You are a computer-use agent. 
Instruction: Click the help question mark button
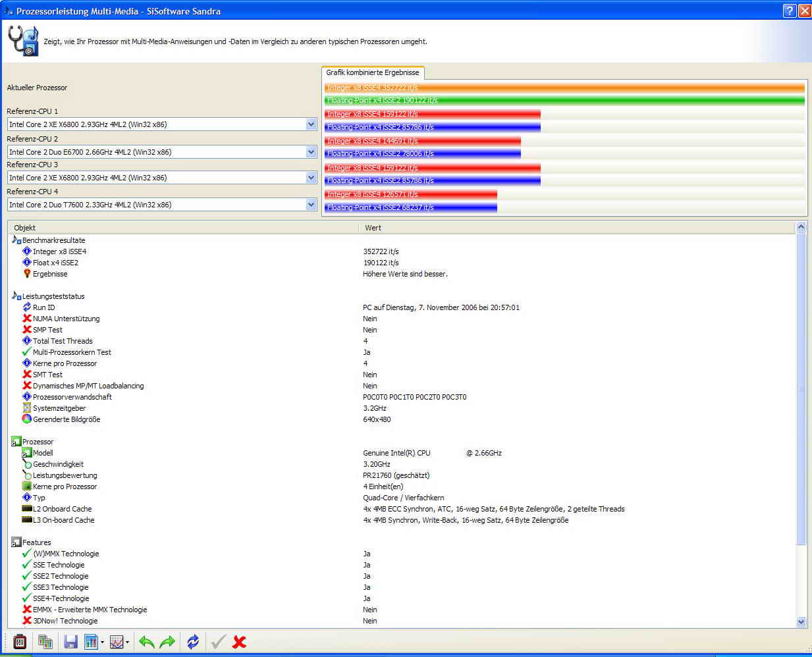click(790, 11)
